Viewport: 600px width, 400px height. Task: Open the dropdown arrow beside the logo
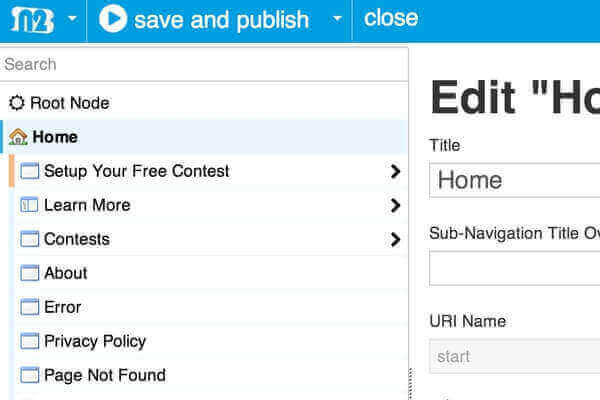[x=72, y=19]
